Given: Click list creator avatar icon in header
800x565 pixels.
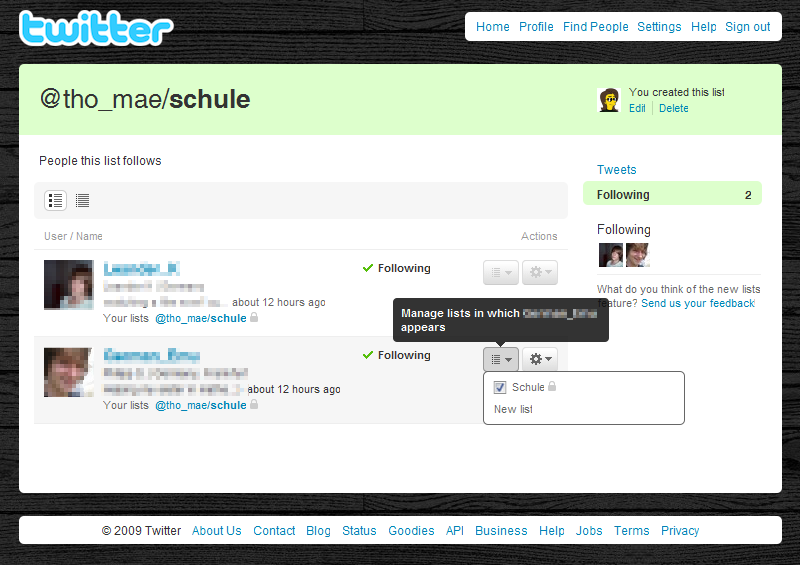Looking at the screenshot, I should tap(609, 100).
